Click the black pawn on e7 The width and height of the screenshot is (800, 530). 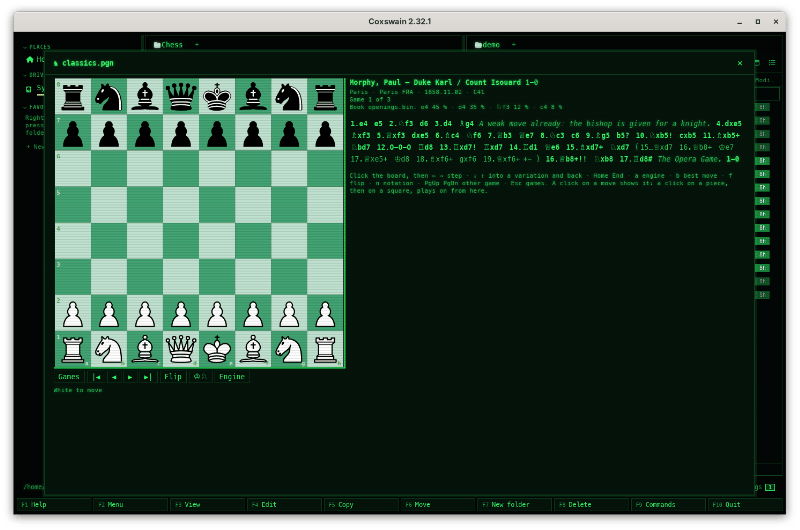pyautogui.click(x=217, y=133)
